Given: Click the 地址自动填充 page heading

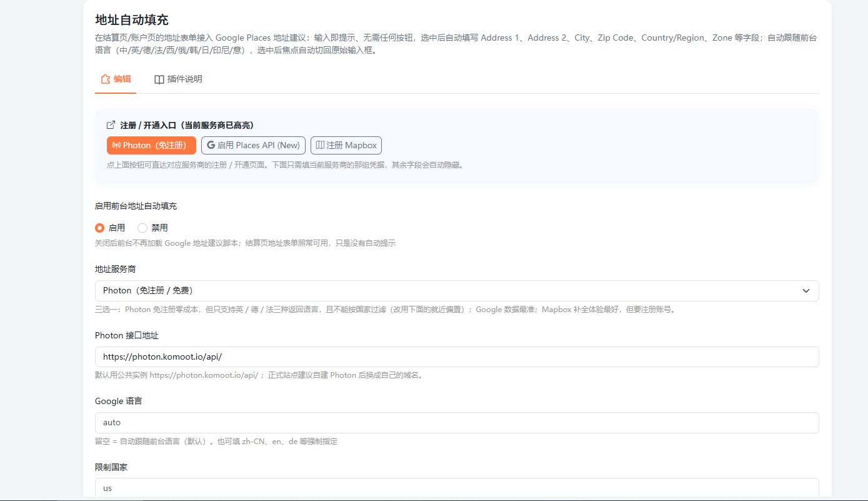Looking at the screenshot, I should click(132, 20).
